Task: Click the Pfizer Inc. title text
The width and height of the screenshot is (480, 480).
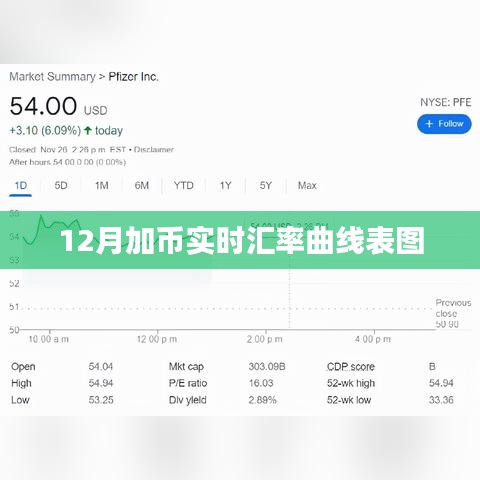Action: click(133, 77)
